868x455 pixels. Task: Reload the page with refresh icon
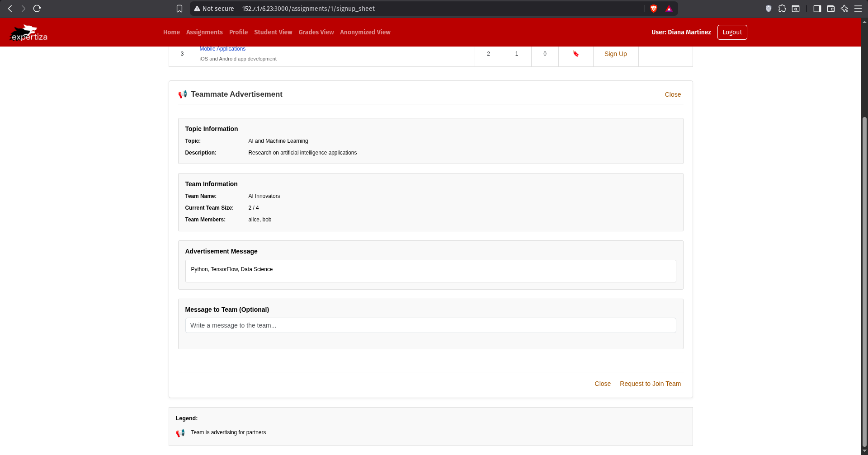click(37, 9)
